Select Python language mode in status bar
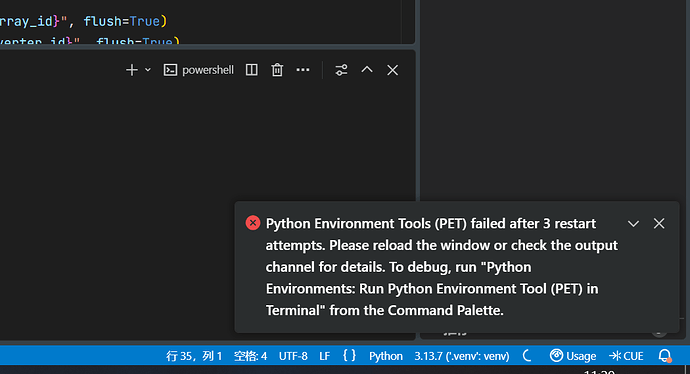Screen dimensions: 690x374 (x=386, y=356)
